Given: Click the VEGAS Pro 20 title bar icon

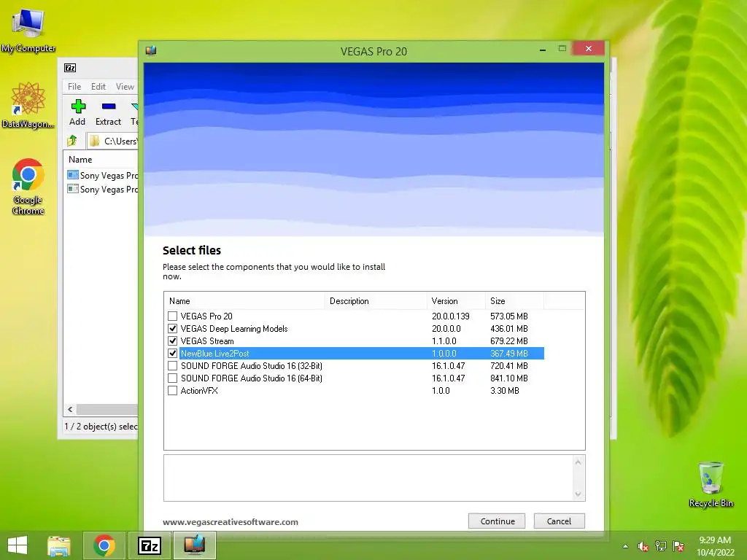Looking at the screenshot, I should pos(151,50).
